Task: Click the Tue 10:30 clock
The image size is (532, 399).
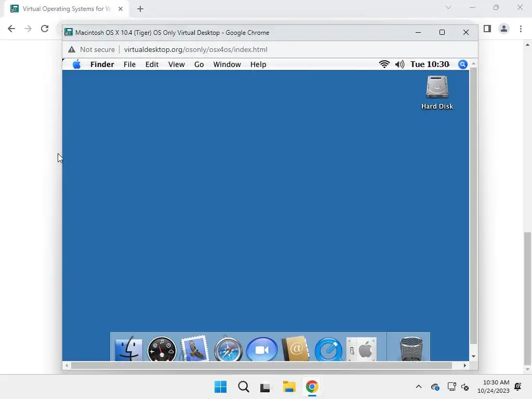Action: [430, 64]
